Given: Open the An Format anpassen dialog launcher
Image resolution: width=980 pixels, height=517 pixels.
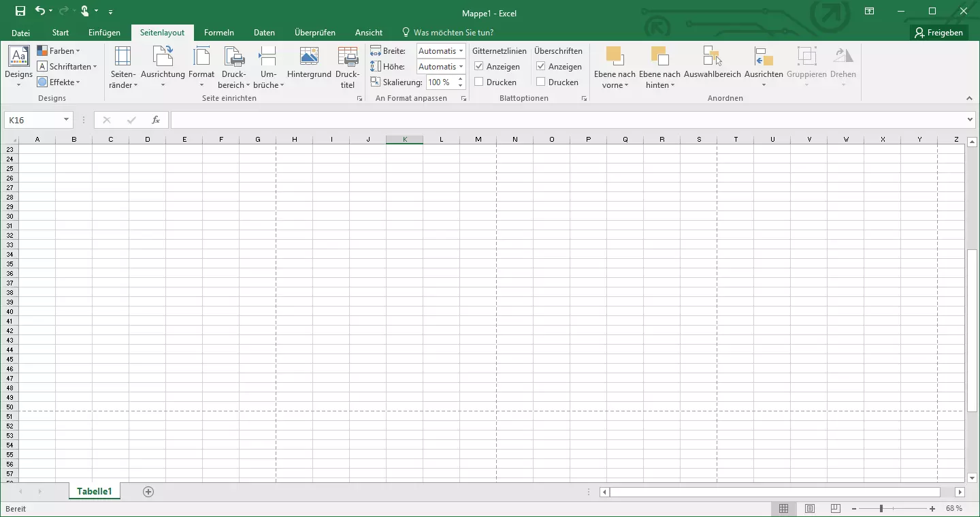Looking at the screenshot, I should tap(464, 99).
